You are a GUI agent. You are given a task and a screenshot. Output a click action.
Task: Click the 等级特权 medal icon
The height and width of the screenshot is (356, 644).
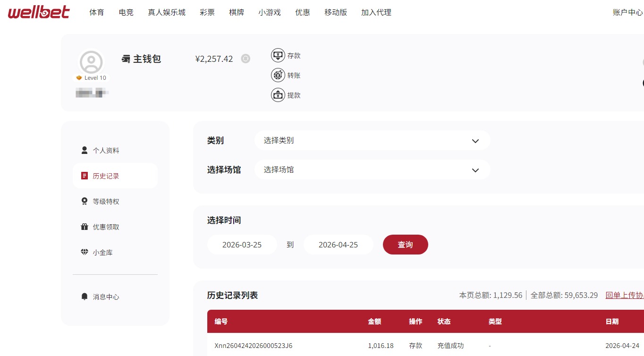click(85, 201)
